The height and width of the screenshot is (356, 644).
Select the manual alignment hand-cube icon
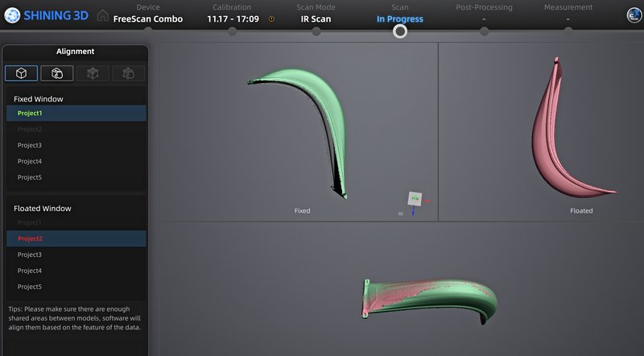coord(57,73)
